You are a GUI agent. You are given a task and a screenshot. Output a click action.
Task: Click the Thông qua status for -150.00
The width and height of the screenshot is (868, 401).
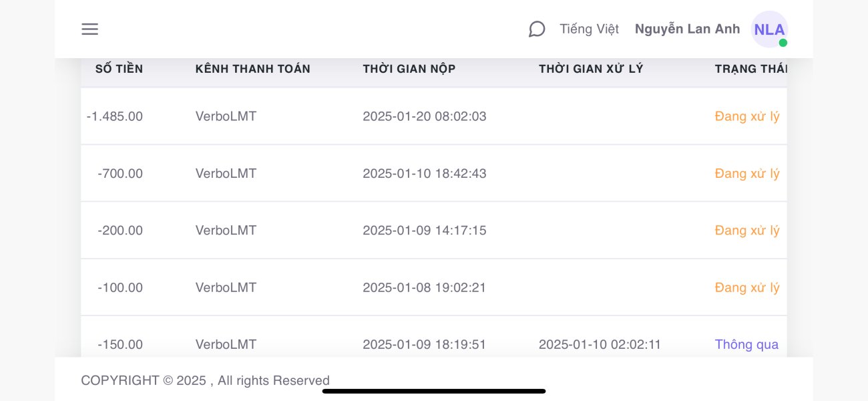[x=746, y=345]
